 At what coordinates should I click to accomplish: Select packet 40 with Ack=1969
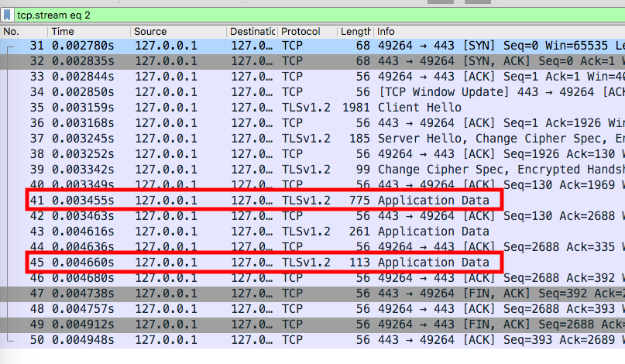point(313,185)
